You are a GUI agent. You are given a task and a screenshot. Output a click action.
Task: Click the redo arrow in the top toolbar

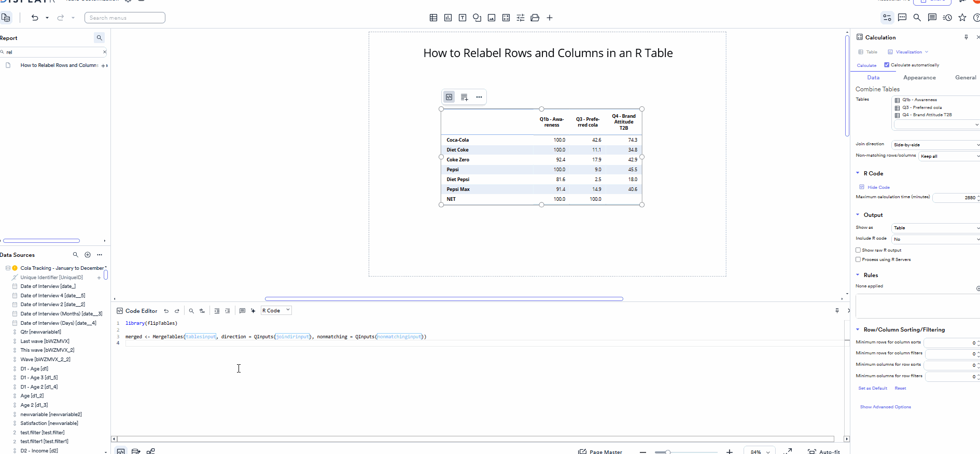coord(60,18)
